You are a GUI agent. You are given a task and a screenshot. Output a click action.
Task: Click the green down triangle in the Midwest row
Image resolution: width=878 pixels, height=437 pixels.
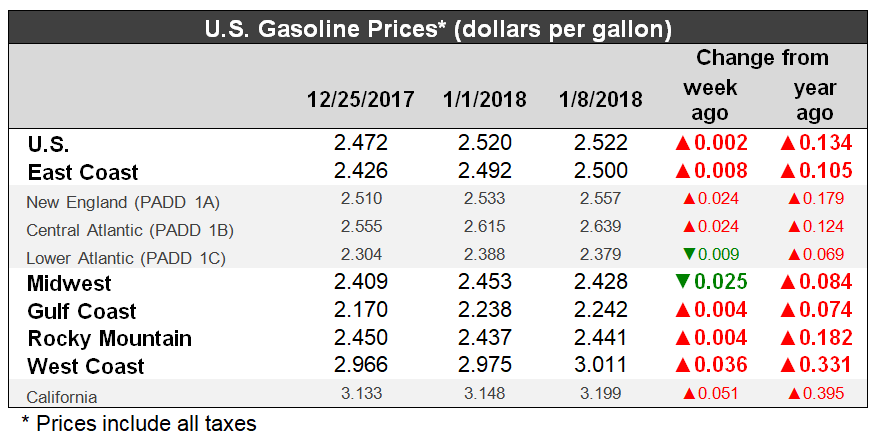tap(685, 284)
